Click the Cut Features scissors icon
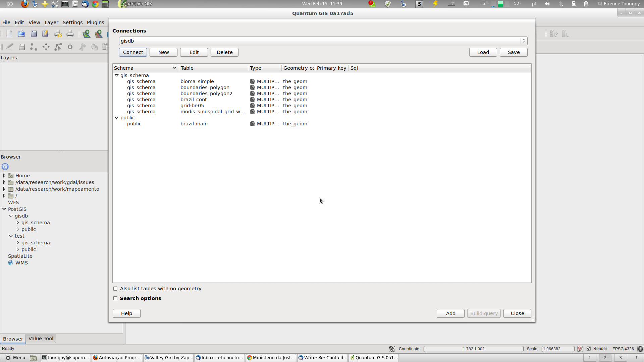644x362 pixels. (x=82, y=47)
